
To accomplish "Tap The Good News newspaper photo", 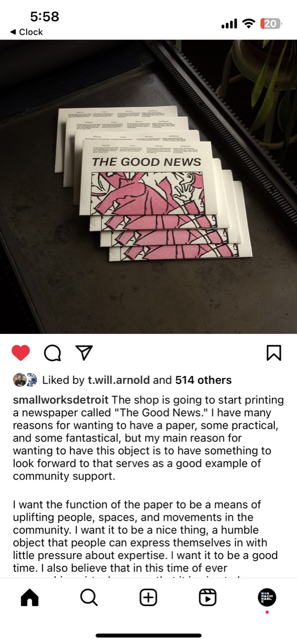I will [148, 187].
